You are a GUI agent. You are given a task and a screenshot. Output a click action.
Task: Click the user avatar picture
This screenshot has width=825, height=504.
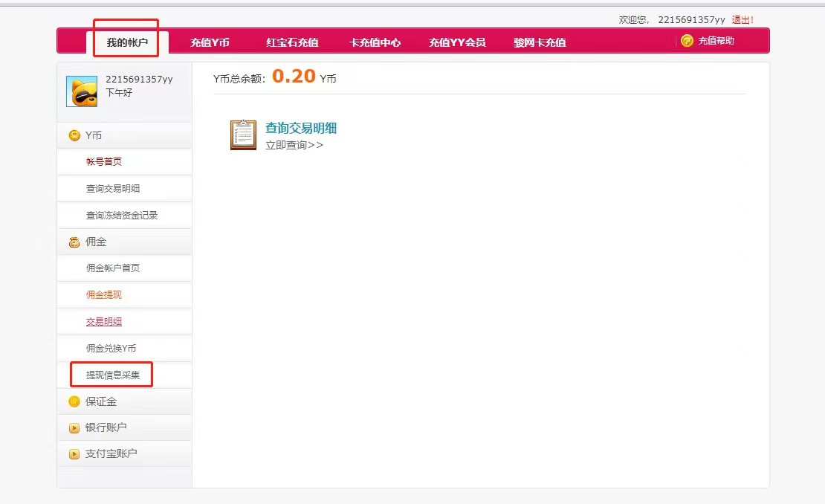pos(82,91)
